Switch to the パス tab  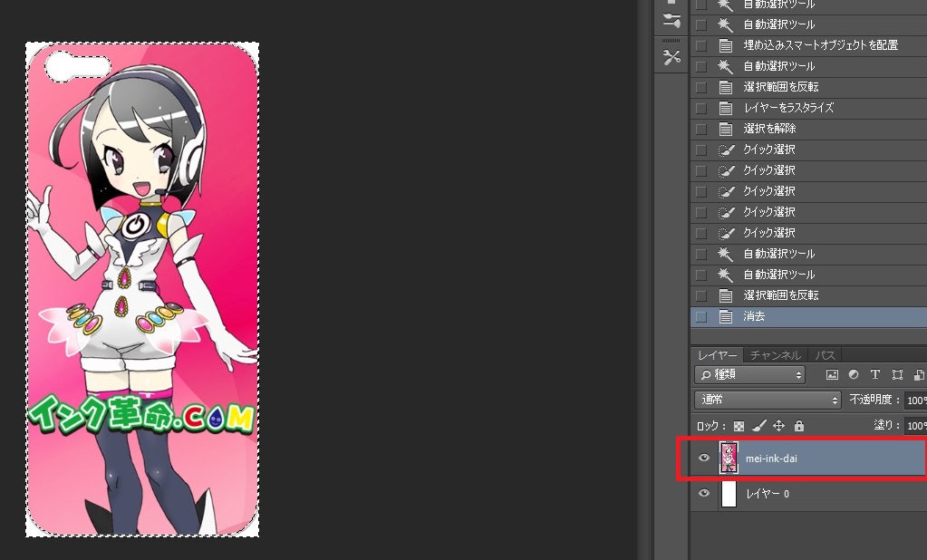[x=825, y=355]
